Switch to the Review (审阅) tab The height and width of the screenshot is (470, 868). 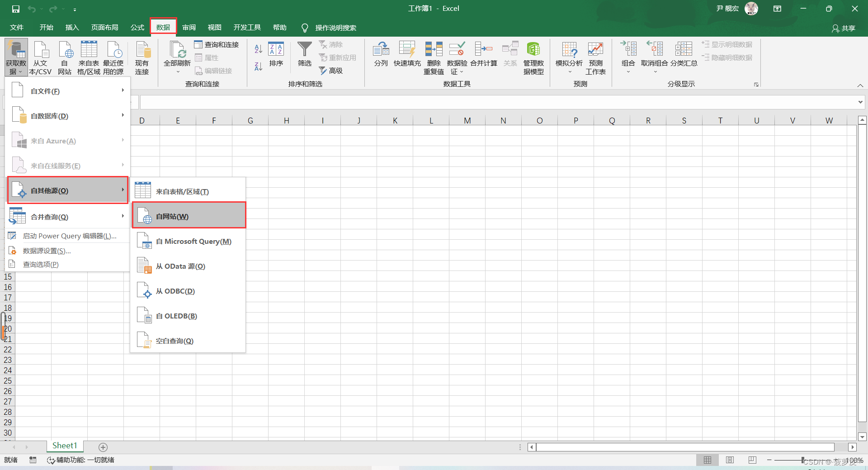(189, 28)
